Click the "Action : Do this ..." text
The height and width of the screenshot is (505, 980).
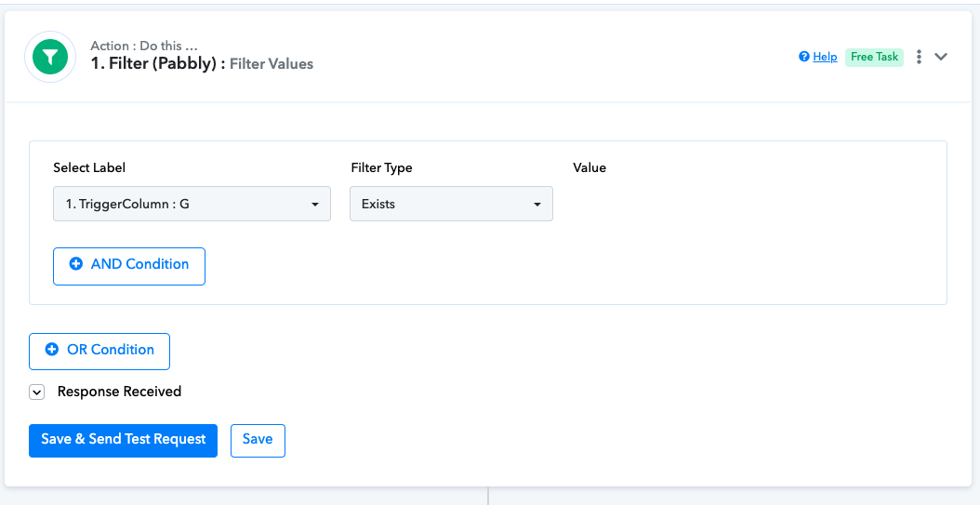[144, 46]
